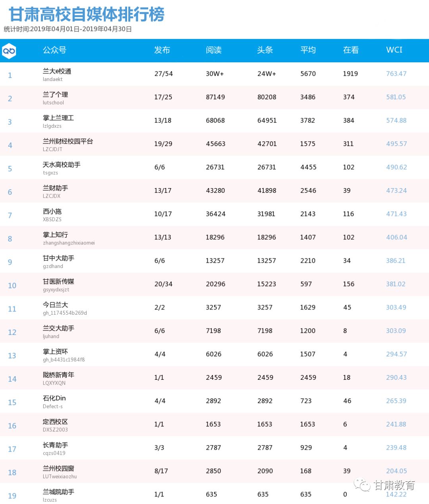Click WCI value 406.04
429x504 pixels.
pos(396,238)
